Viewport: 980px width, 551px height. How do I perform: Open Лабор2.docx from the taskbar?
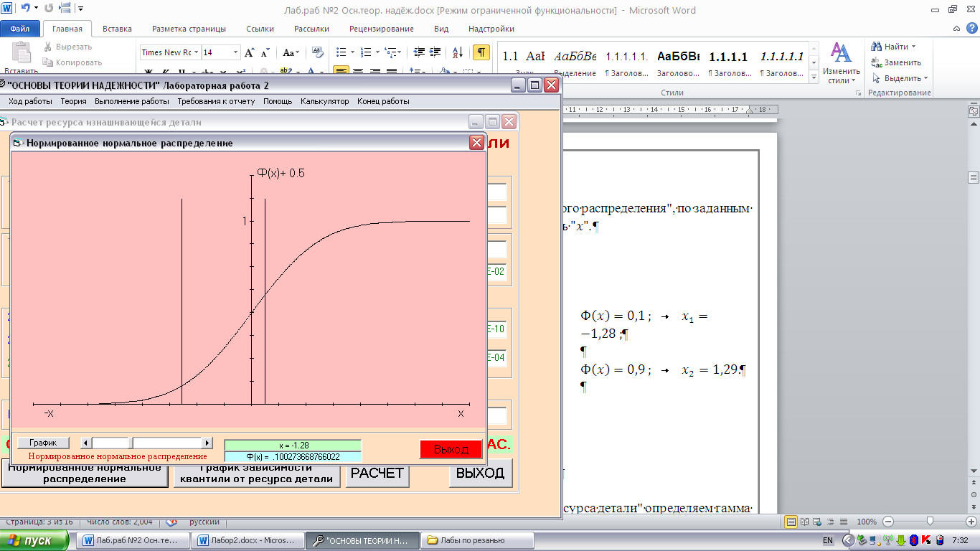click(249, 540)
